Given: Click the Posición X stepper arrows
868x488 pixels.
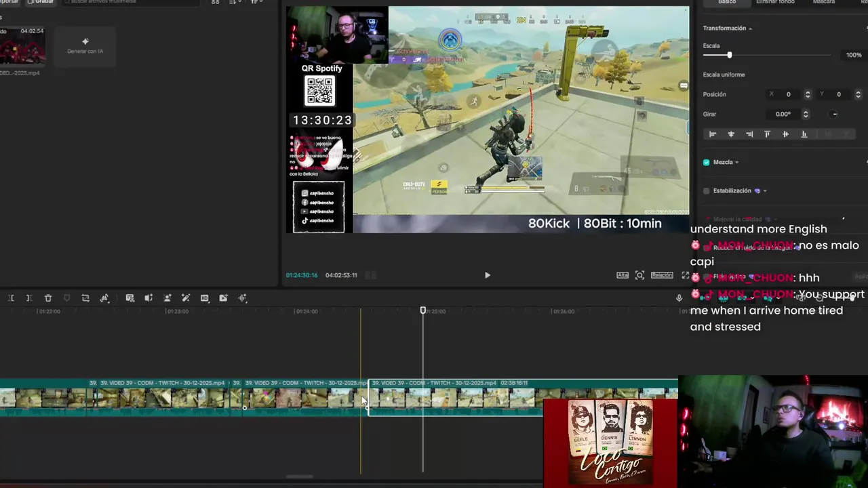Looking at the screenshot, I should [807, 94].
